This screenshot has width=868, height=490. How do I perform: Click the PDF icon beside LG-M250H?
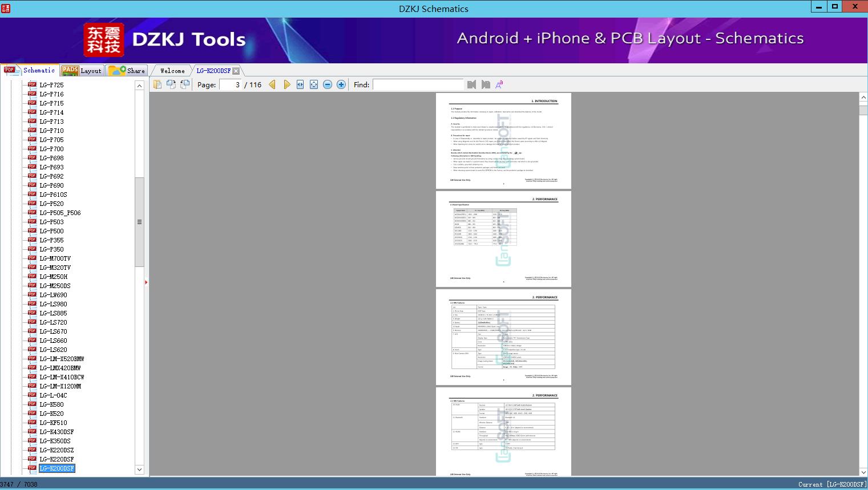click(x=32, y=277)
